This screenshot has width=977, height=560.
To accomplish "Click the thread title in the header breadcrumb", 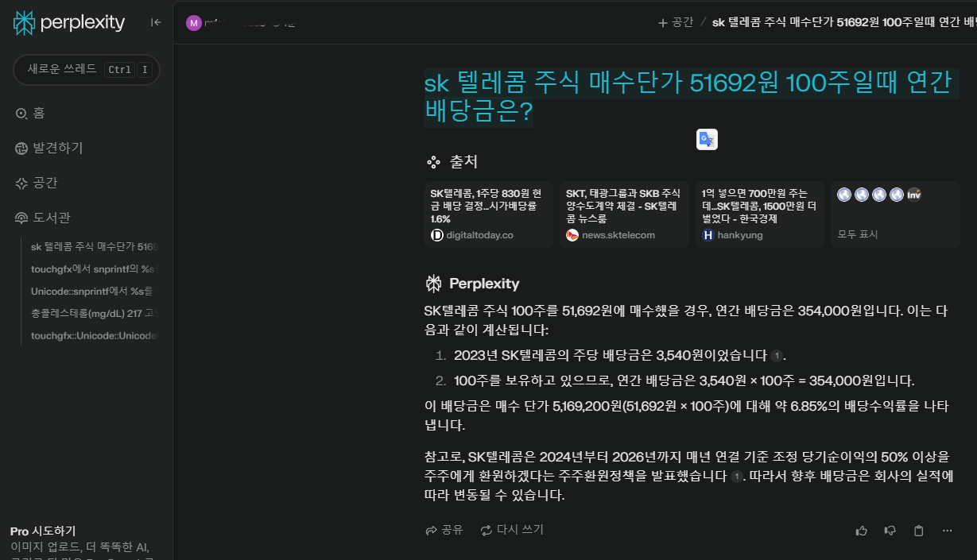I will tap(843, 22).
